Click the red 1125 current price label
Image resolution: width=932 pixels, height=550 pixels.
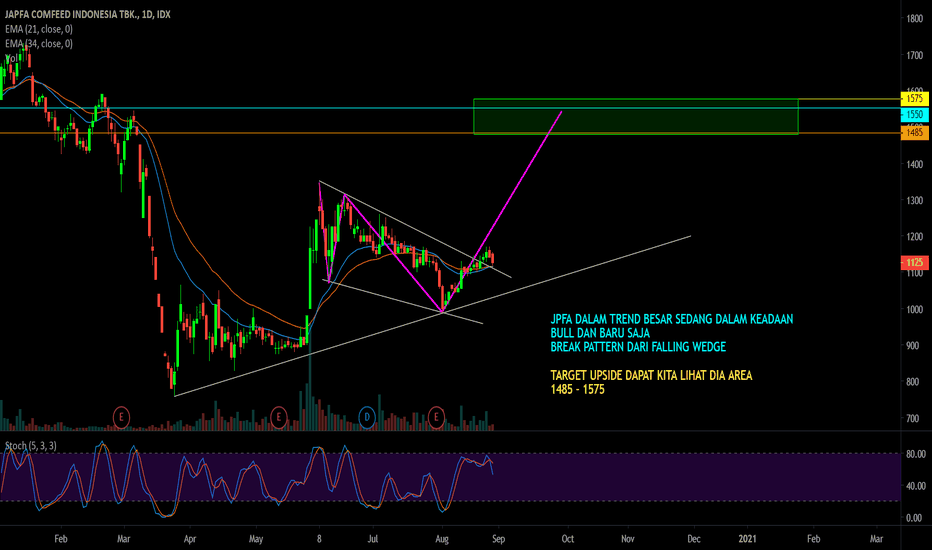pos(915,262)
